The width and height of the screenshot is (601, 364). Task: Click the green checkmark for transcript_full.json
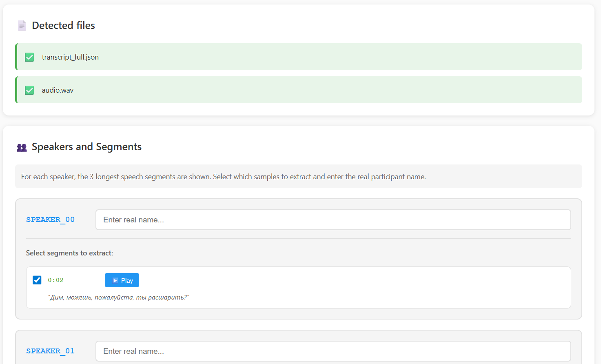29,57
